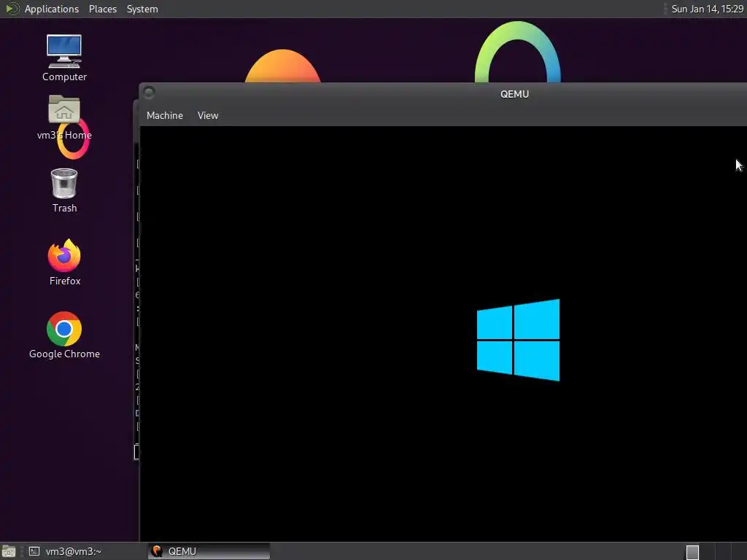
Task: Click the show desktop icon in bottom panel
Action: 9,551
